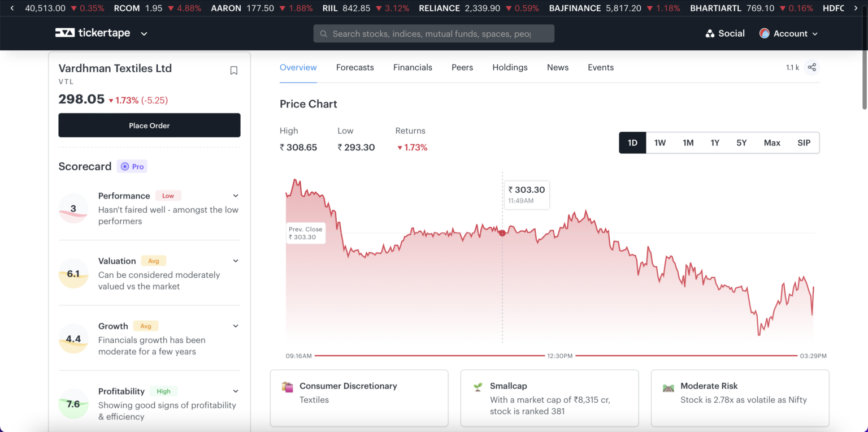
Task: Click the Consumer Discretionary sector icon
Action: 288,387
